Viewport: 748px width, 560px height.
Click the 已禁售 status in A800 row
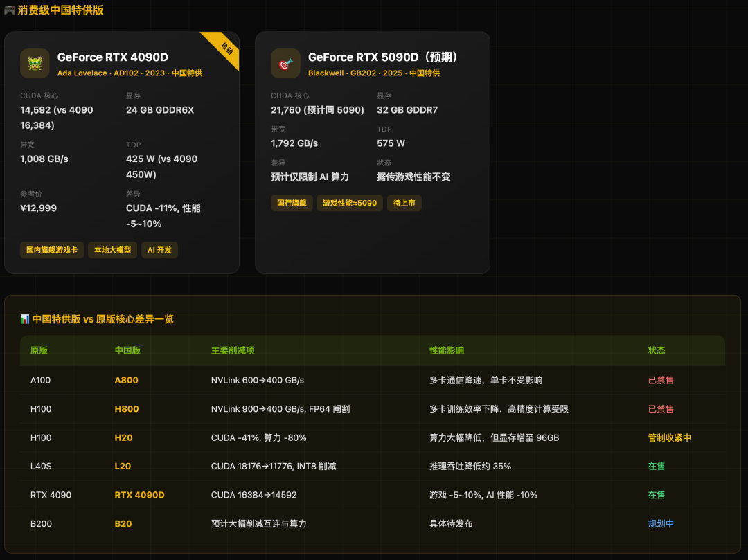[x=661, y=380]
